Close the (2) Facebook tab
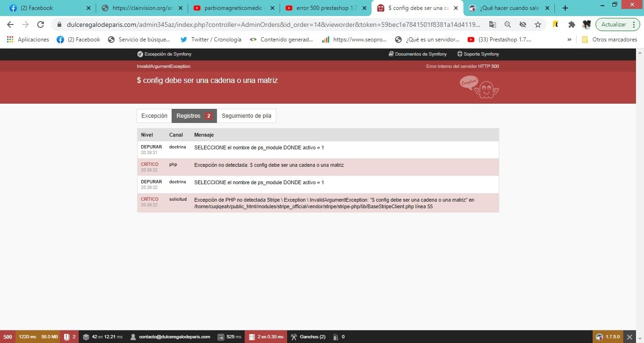This screenshot has width=644, height=343. point(89,8)
